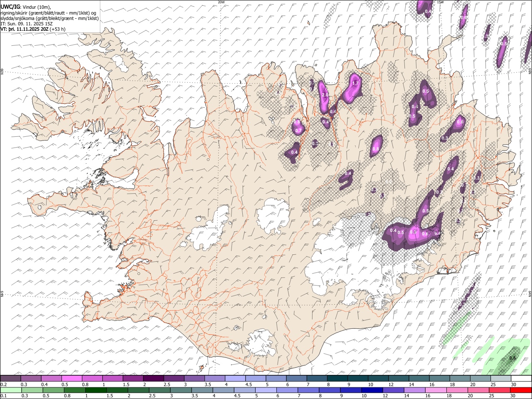Image resolution: width=532 pixels, height=399 pixels.
Task: Click the 0.5 value in the green rain area
Action: click(x=513, y=358)
